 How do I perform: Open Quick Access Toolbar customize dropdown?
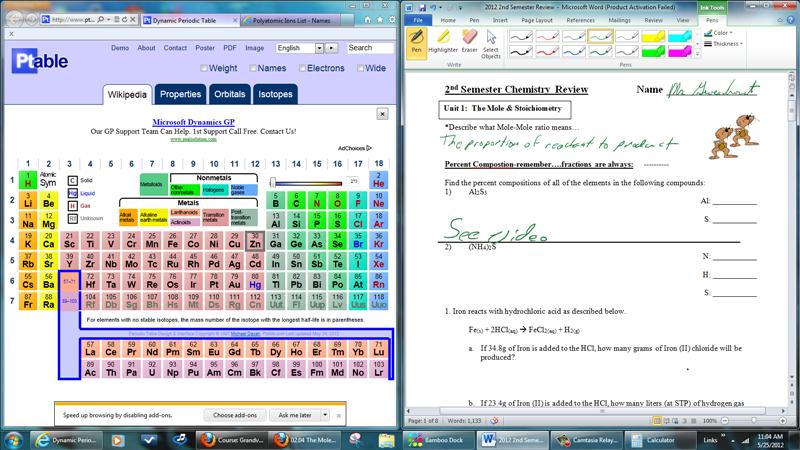click(460, 8)
